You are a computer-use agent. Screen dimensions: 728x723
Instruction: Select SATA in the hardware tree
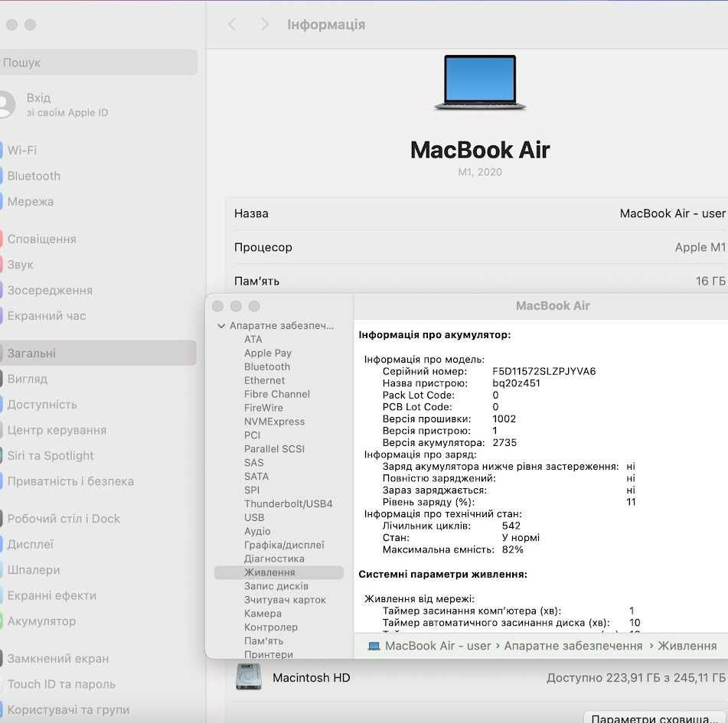[x=256, y=476]
